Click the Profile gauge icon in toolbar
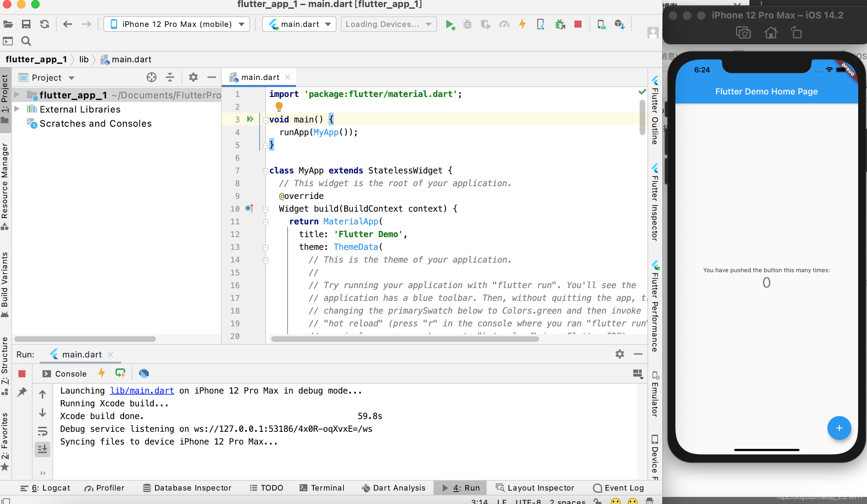This screenshot has height=504, width=867. [x=504, y=24]
